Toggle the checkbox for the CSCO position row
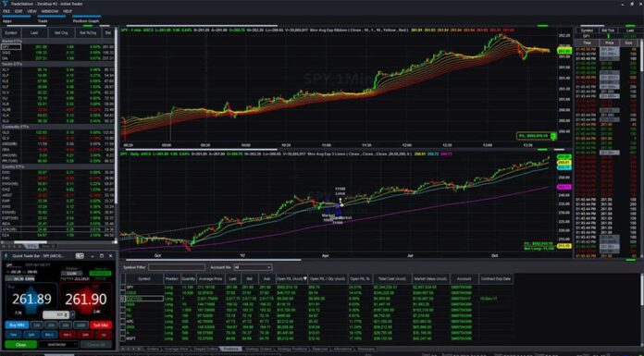Screen dimensions: 644x356 (x=123, y=293)
